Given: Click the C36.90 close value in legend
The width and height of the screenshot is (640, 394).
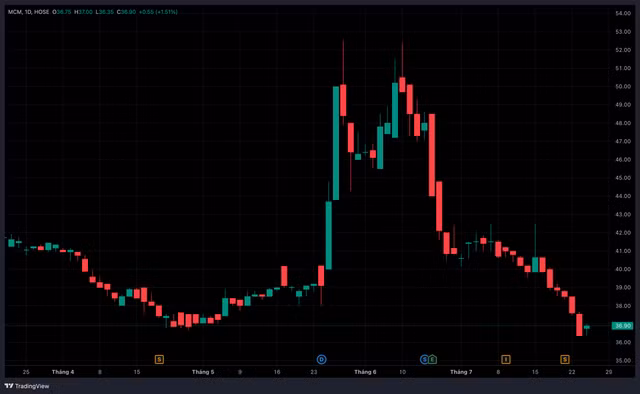Looking at the screenshot, I should point(126,12).
